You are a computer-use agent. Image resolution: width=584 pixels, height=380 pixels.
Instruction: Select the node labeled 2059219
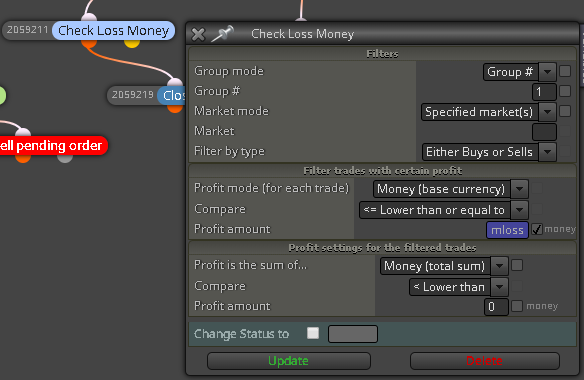(x=146, y=95)
